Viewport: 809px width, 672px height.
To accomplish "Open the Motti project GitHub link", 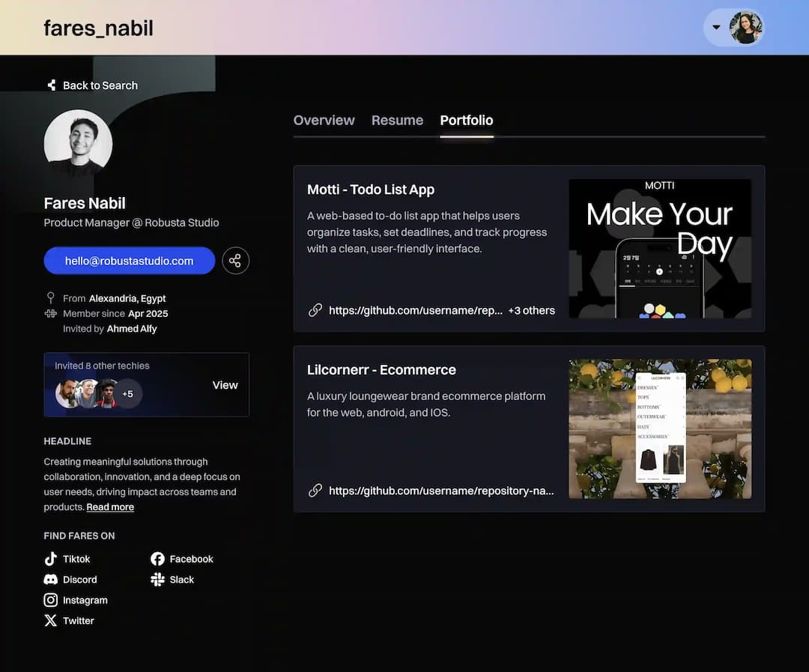I will pos(415,310).
